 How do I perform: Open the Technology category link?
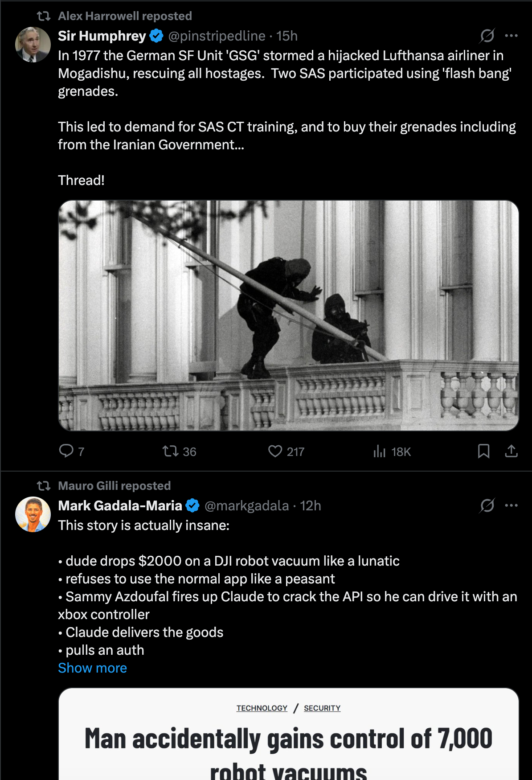pos(262,708)
